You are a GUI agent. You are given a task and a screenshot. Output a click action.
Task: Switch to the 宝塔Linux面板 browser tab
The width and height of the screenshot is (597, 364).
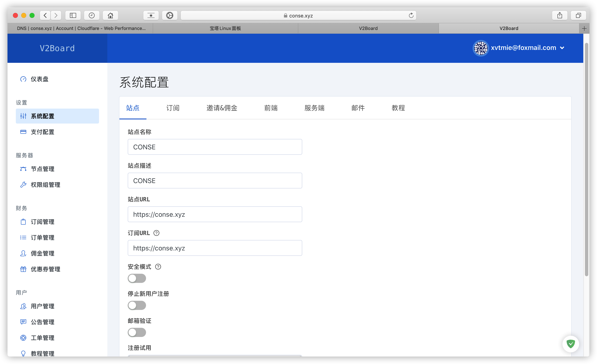click(x=225, y=28)
